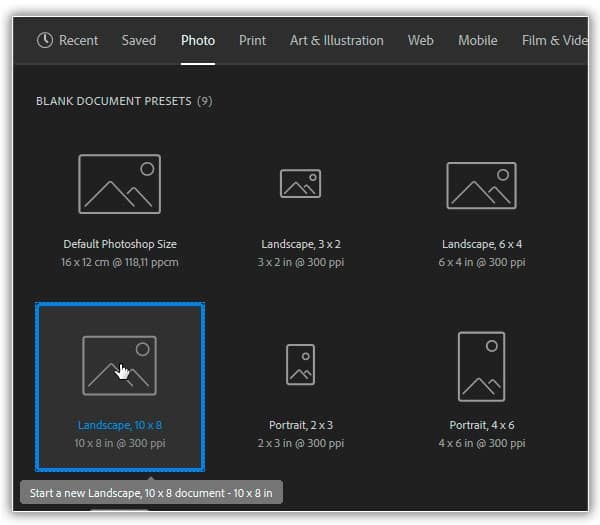The height and width of the screenshot is (525, 600).
Task: Click the Blank Document Presets heading
Action: [x=124, y=101]
